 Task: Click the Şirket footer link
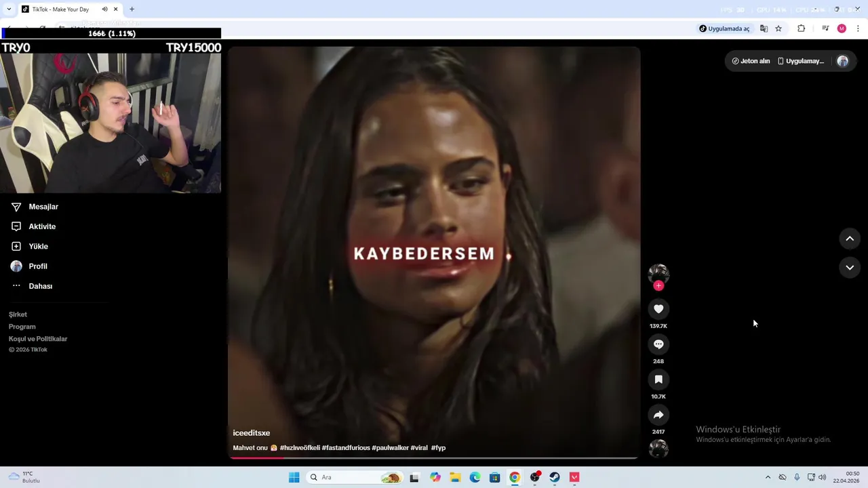[18, 314]
